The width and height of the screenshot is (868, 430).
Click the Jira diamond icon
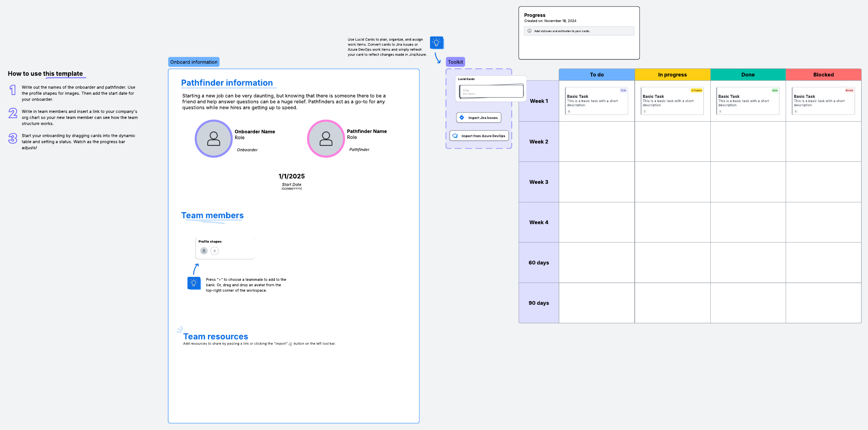tap(462, 118)
